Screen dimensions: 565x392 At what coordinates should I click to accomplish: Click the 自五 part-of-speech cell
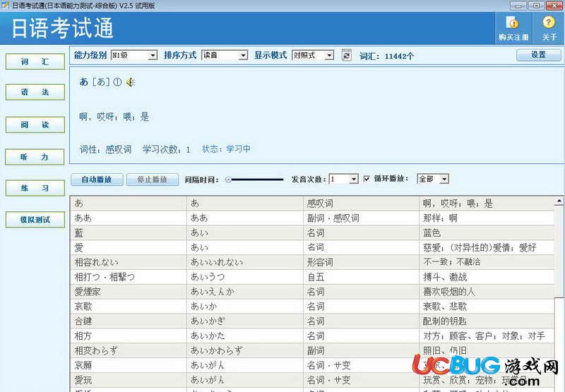click(x=361, y=277)
